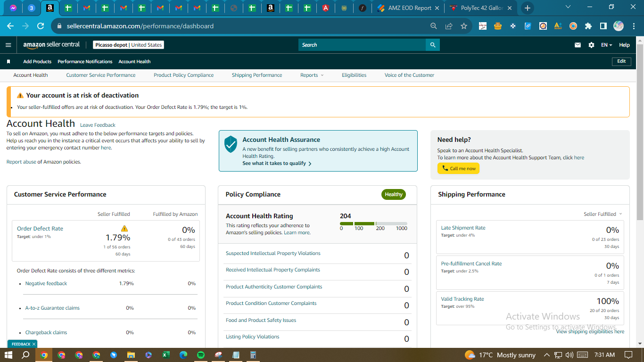Reload the page with the refresh icon
644x362 pixels.
[x=41, y=26]
